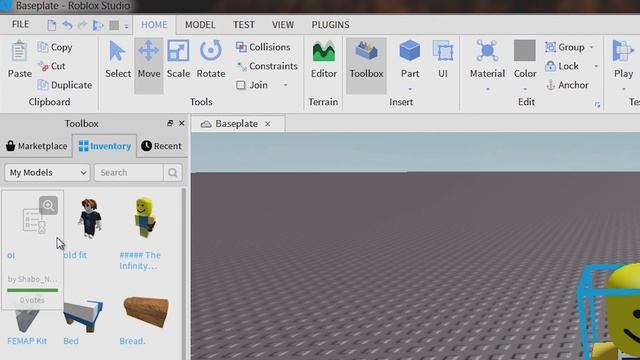The width and height of the screenshot is (640, 360).
Task: Click the Copy button
Action: pos(55,47)
